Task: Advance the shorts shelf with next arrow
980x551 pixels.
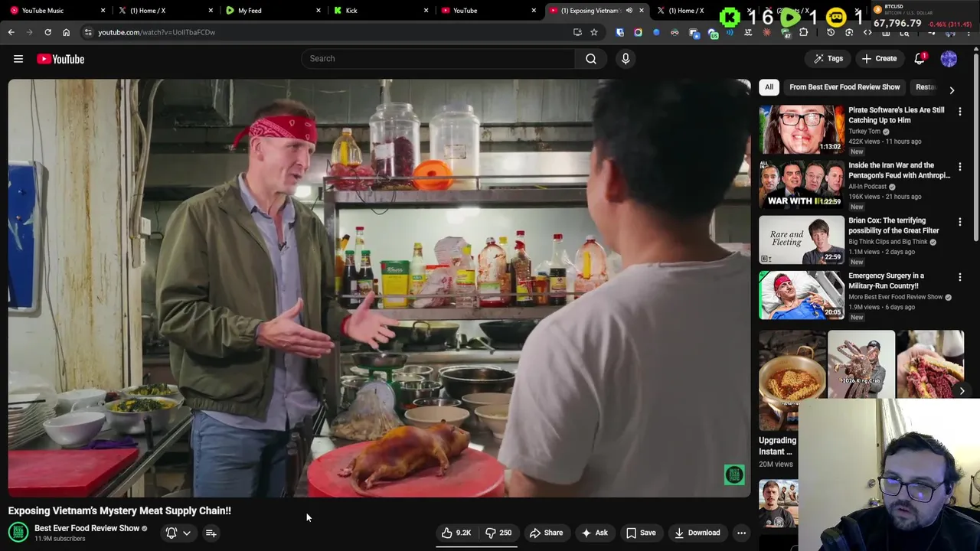Action: 962,391
